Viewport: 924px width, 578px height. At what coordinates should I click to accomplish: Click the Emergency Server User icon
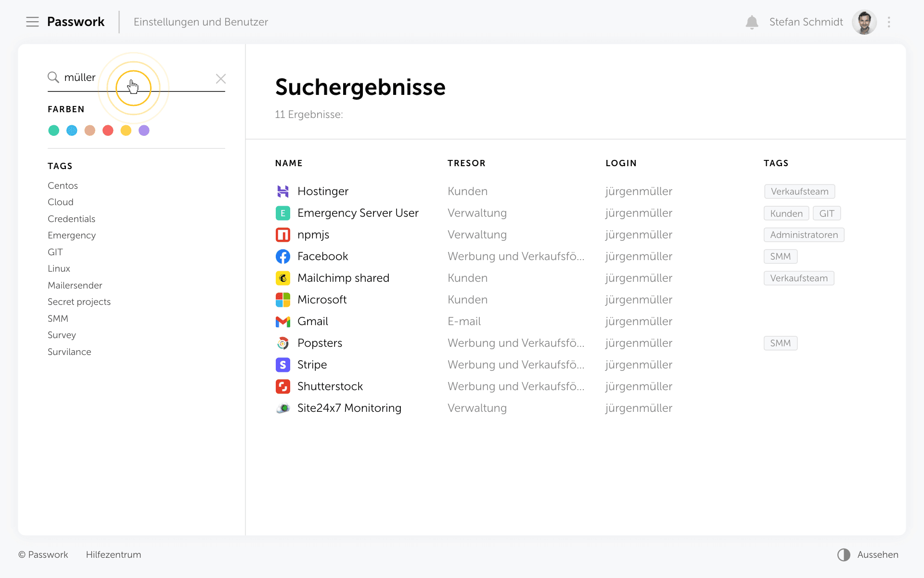pyautogui.click(x=283, y=213)
